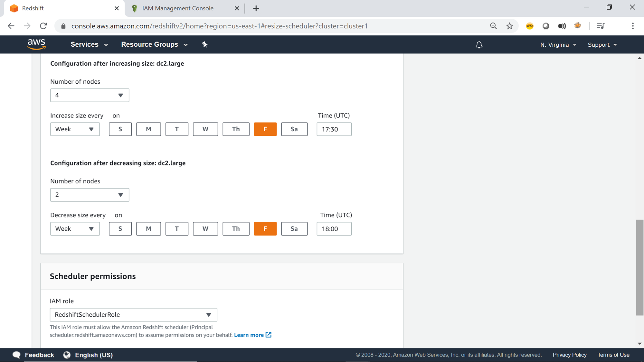Open Chrome three-dot menu
This screenshot has width=644, height=362.
633,26
